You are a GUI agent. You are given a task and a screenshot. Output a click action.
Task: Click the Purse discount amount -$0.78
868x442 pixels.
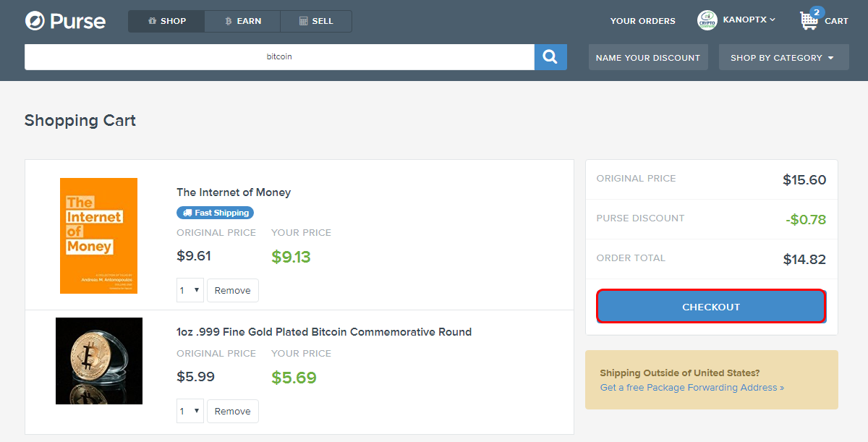click(806, 220)
